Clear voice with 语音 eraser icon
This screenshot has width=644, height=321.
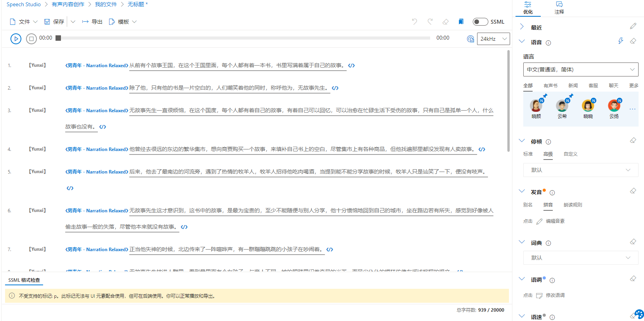[x=633, y=41]
